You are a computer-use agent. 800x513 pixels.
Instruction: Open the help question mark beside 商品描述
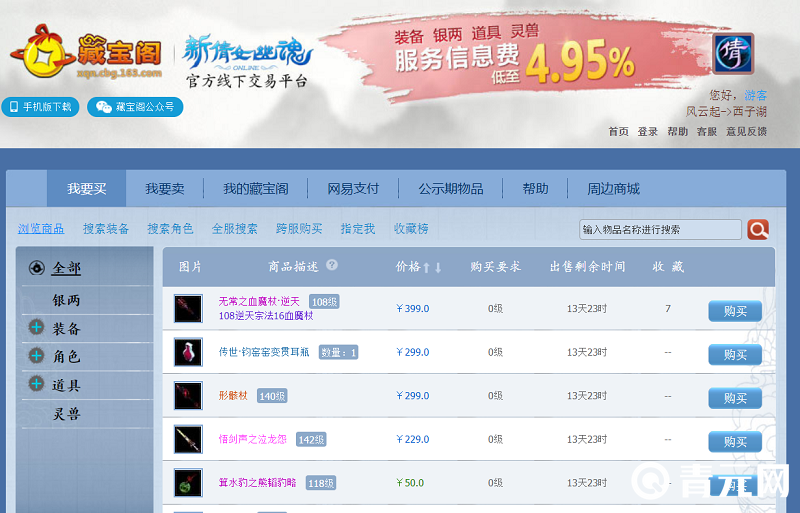coord(332,264)
